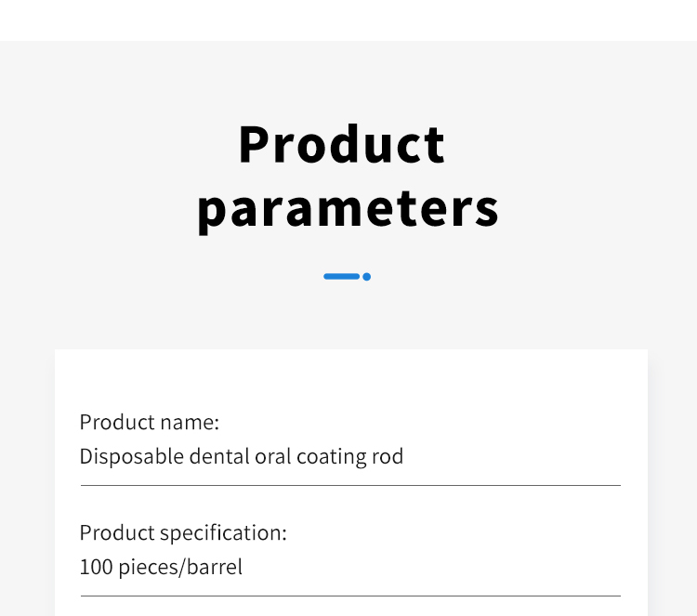697x616 pixels.
Task: Click the word "Disposable" in the product name
Action: click(x=132, y=457)
